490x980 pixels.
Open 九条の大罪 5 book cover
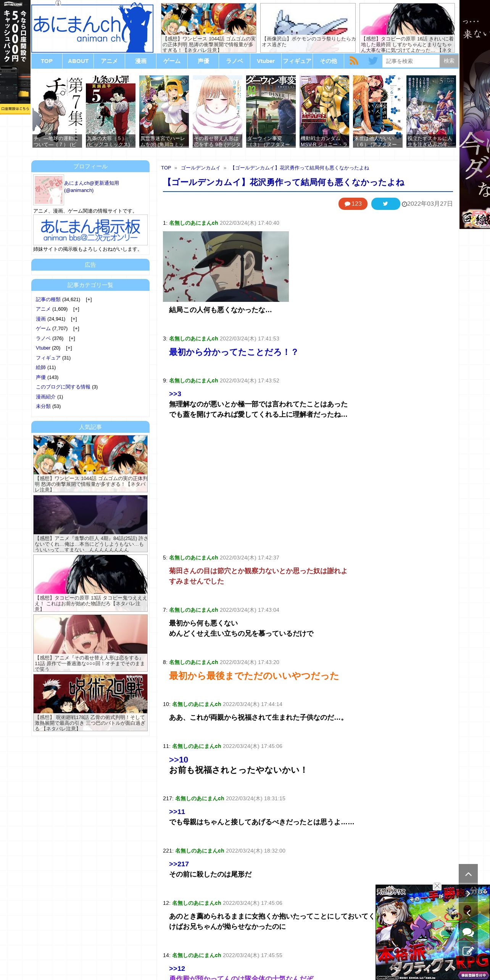tap(111, 111)
